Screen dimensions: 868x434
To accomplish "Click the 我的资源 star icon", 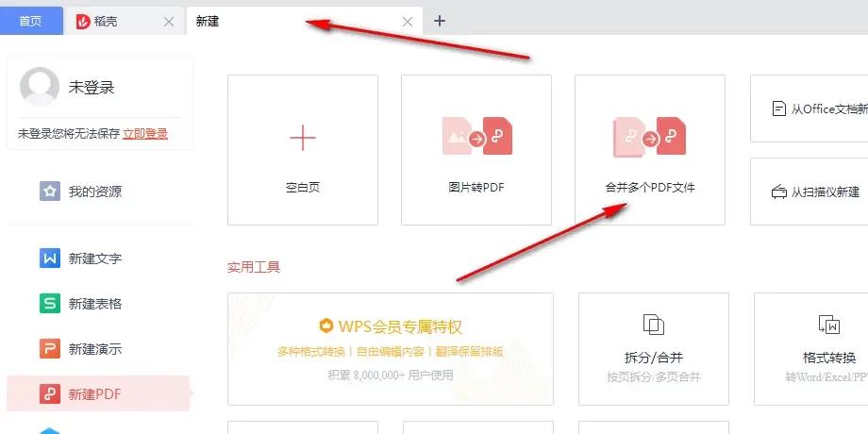I will click(x=50, y=192).
